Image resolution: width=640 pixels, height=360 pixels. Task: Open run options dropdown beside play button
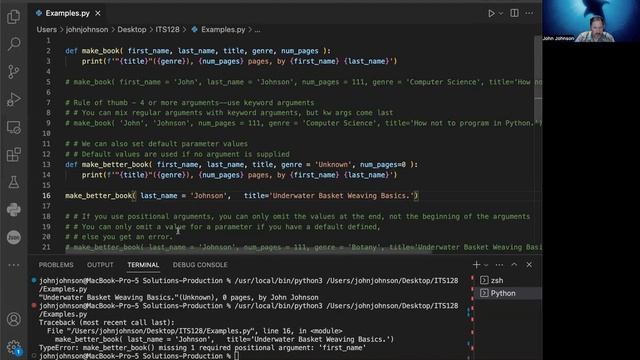click(x=501, y=13)
